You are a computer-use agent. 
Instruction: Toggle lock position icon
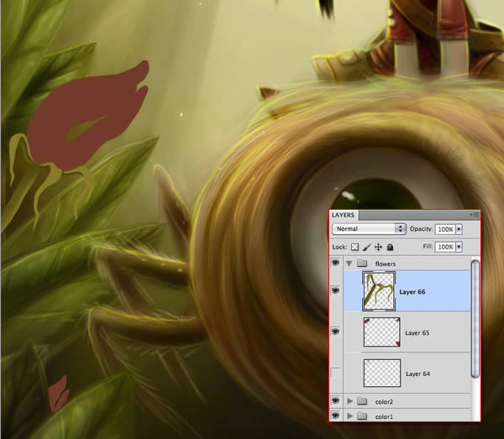[378, 247]
